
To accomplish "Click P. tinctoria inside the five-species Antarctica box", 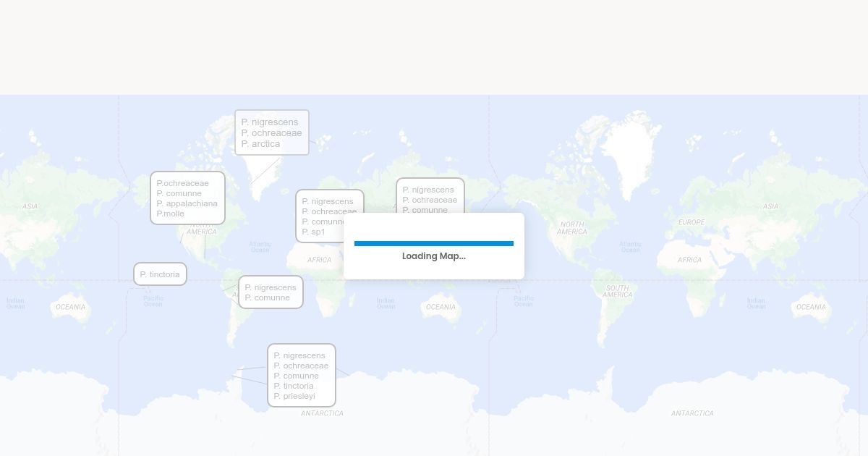I will 294,386.
